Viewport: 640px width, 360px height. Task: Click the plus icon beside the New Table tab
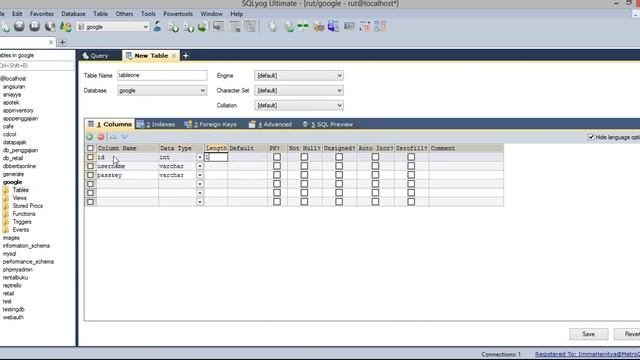[186, 56]
